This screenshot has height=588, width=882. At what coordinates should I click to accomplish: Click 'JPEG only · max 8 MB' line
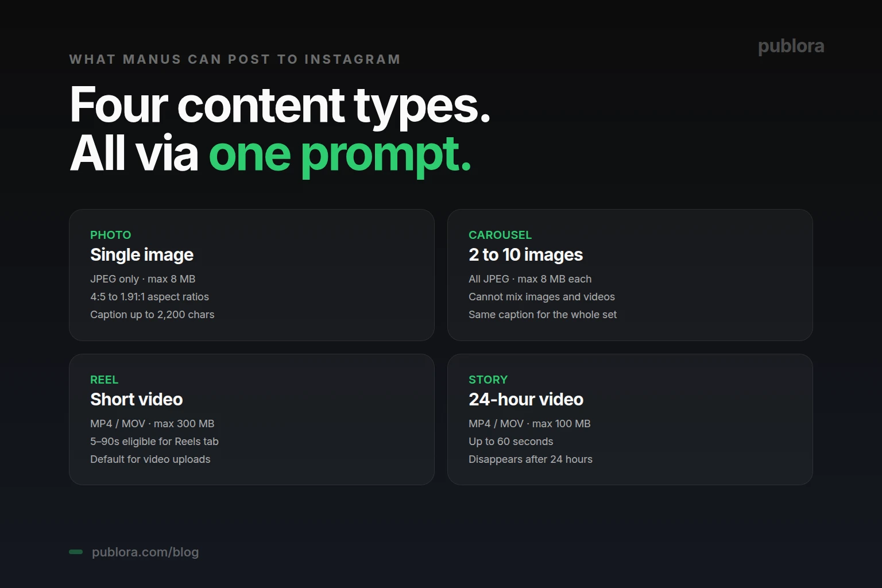tap(143, 279)
